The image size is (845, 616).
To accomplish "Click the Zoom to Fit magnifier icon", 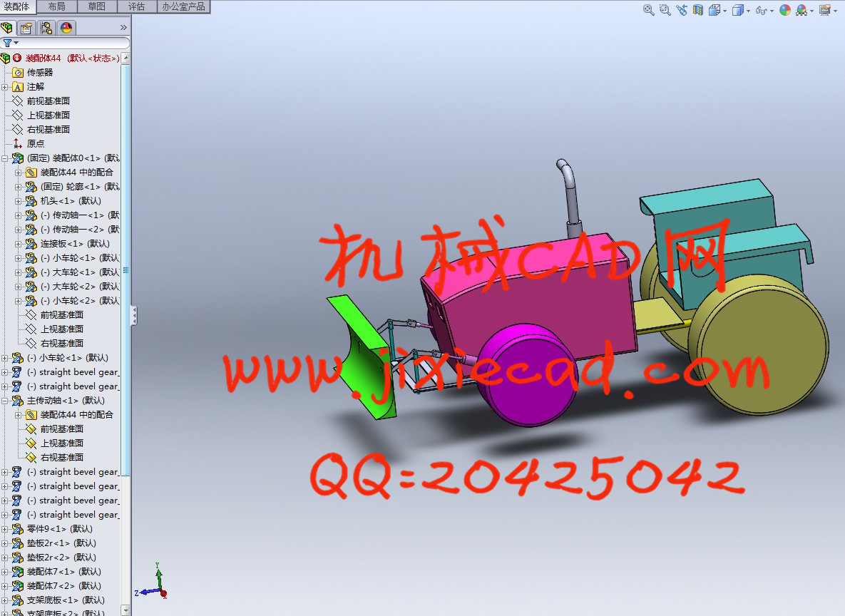I will tap(648, 10).
